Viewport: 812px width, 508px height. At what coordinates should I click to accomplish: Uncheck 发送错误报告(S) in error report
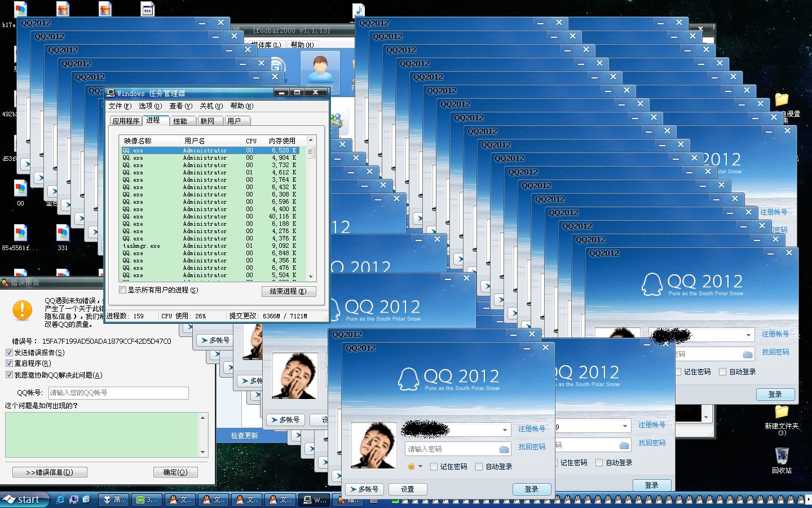point(9,352)
